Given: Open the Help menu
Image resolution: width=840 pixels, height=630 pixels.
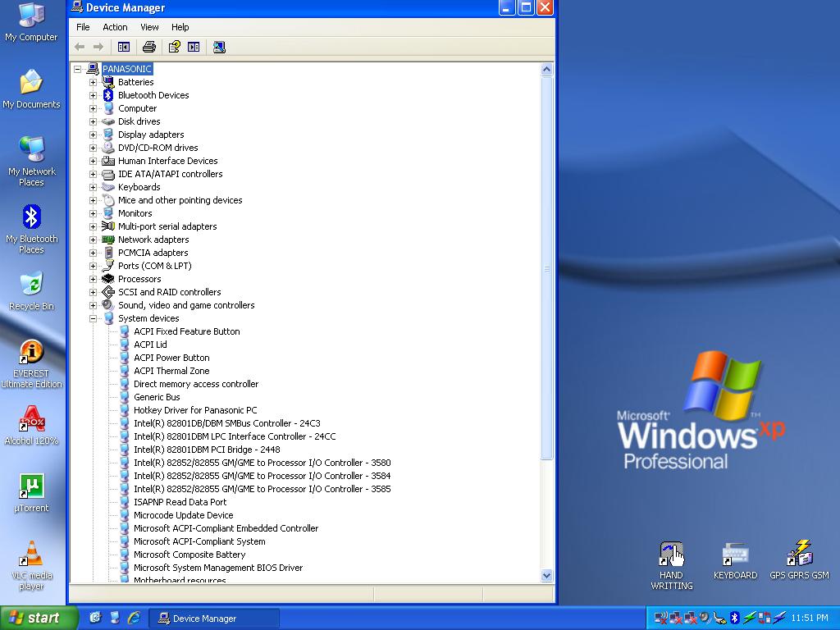Looking at the screenshot, I should tap(180, 27).
